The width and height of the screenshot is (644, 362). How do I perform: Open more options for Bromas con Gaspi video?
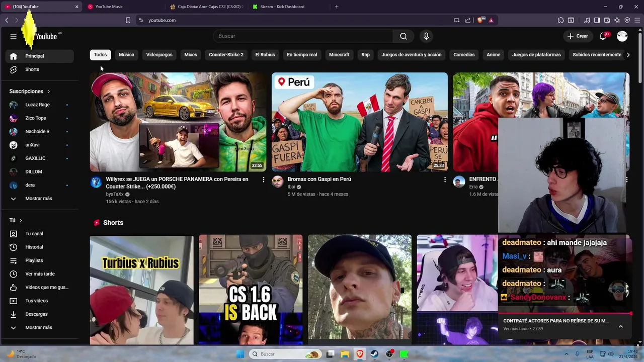[x=445, y=179]
